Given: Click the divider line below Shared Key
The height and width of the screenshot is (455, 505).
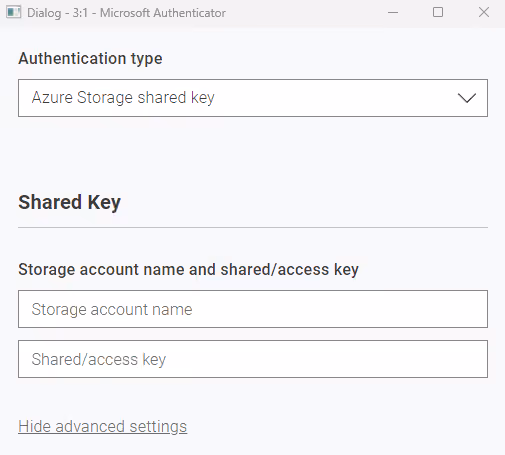Looking at the screenshot, I should coord(253,228).
